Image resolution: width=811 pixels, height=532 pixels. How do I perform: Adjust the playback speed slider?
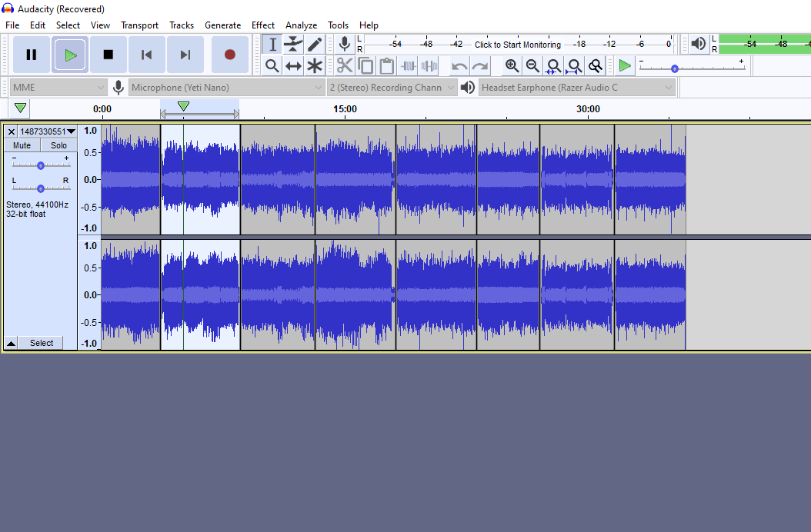point(675,68)
